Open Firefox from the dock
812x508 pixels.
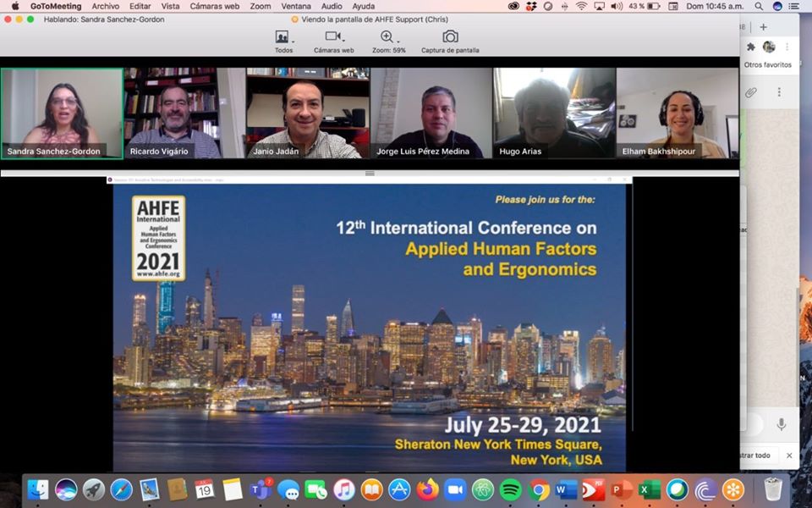[x=428, y=489]
